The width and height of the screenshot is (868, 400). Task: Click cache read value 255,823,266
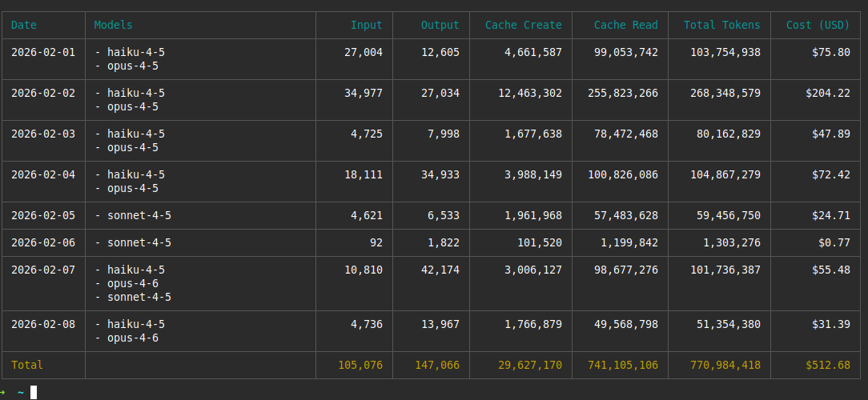(x=623, y=93)
